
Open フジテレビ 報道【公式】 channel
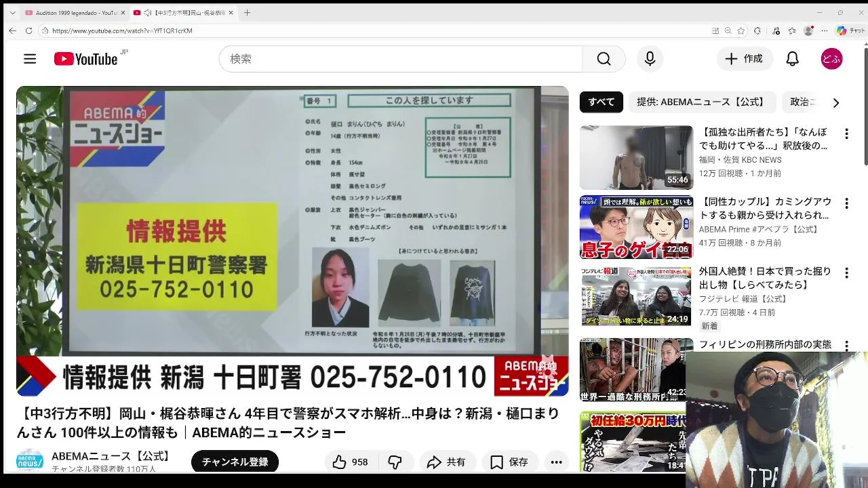tap(744, 299)
